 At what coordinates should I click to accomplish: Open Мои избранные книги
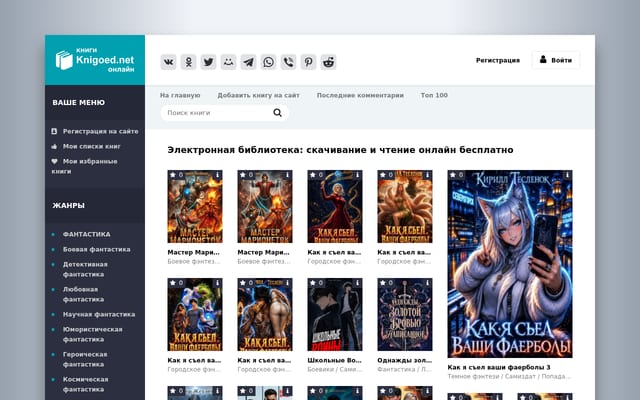tap(84, 166)
